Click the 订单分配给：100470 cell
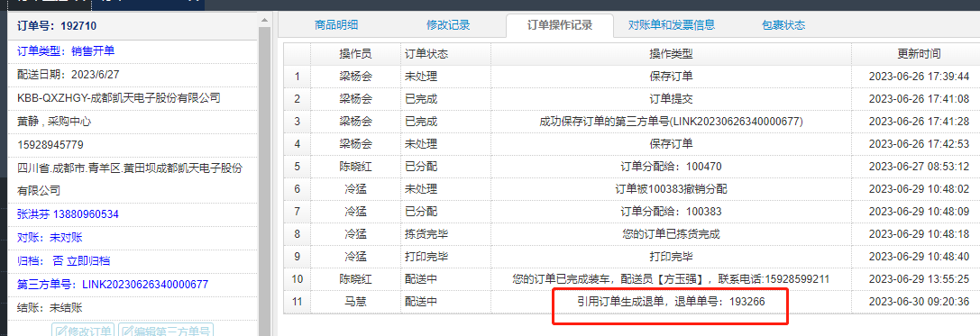The height and width of the screenshot is (336, 980). coord(671,166)
